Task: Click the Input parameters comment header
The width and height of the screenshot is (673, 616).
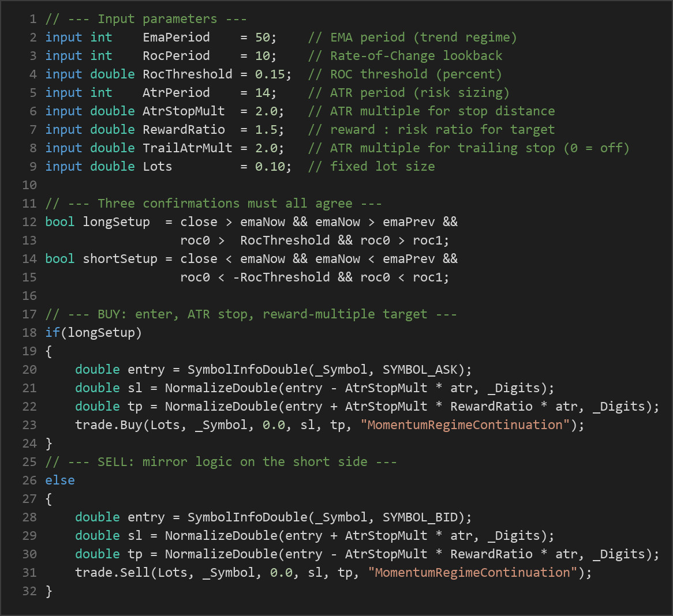Action: (146, 19)
